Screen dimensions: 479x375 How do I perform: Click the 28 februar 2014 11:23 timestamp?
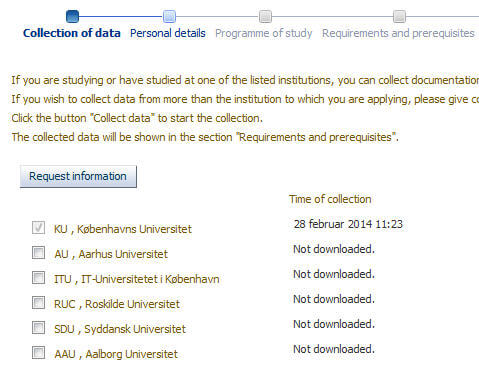click(x=348, y=224)
